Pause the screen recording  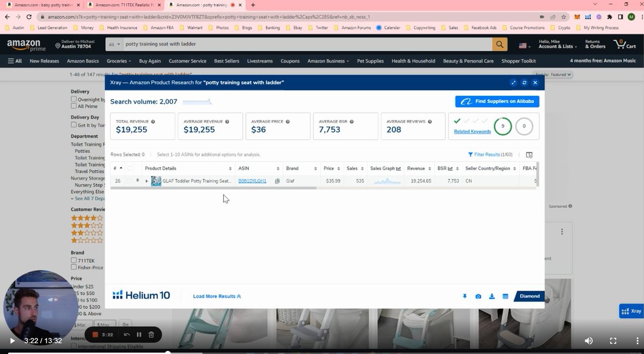(139, 335)
